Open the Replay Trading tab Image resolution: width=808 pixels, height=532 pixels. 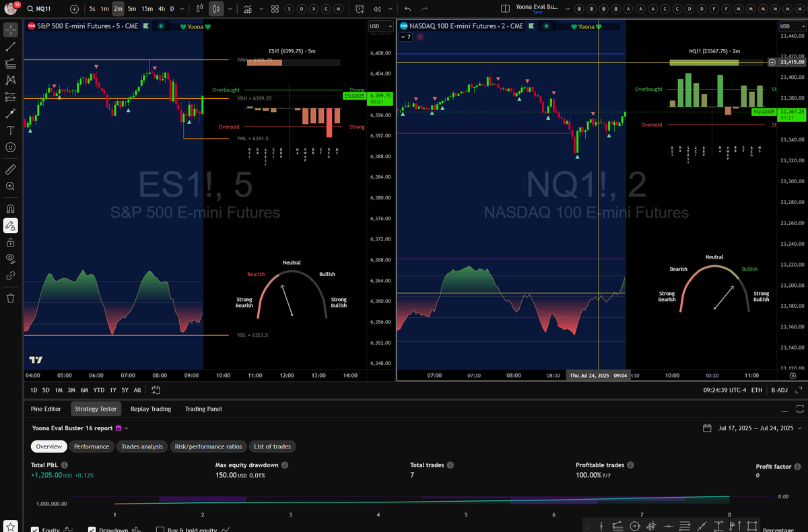(151, 409)
